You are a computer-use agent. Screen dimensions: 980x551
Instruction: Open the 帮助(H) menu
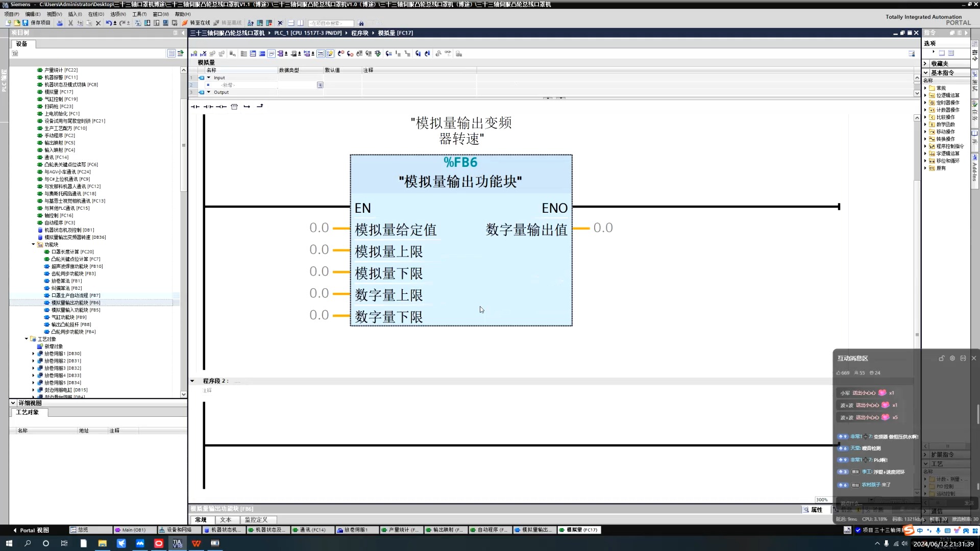click(x=183, y=14)
